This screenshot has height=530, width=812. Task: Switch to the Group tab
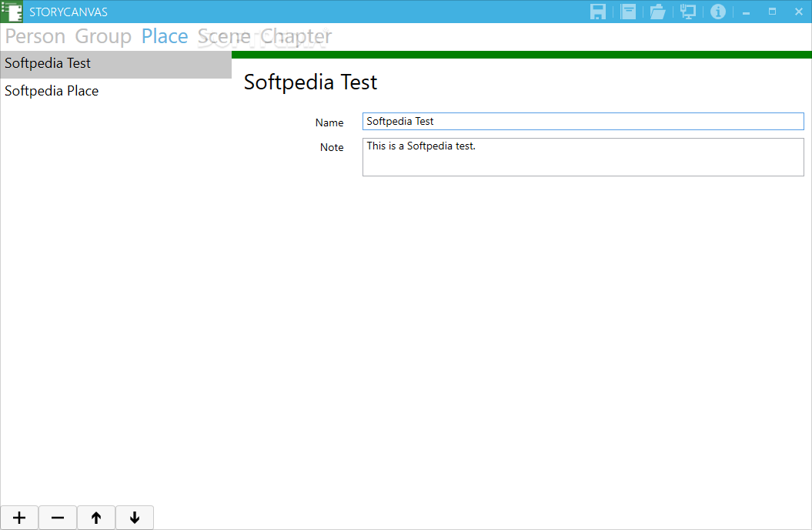103,37
